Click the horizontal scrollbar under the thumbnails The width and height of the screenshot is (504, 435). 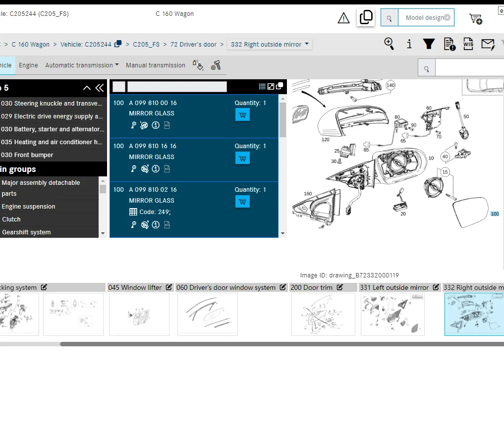point(282,344)
